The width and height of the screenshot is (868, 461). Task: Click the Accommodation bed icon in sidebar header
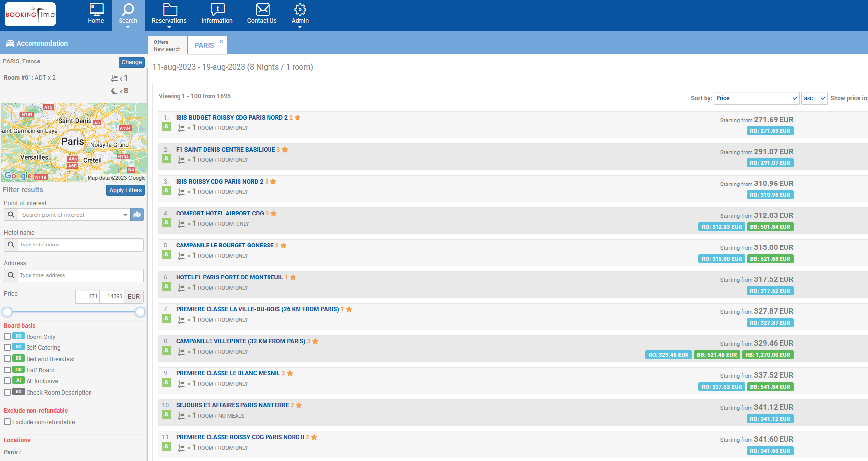point(10,43)
